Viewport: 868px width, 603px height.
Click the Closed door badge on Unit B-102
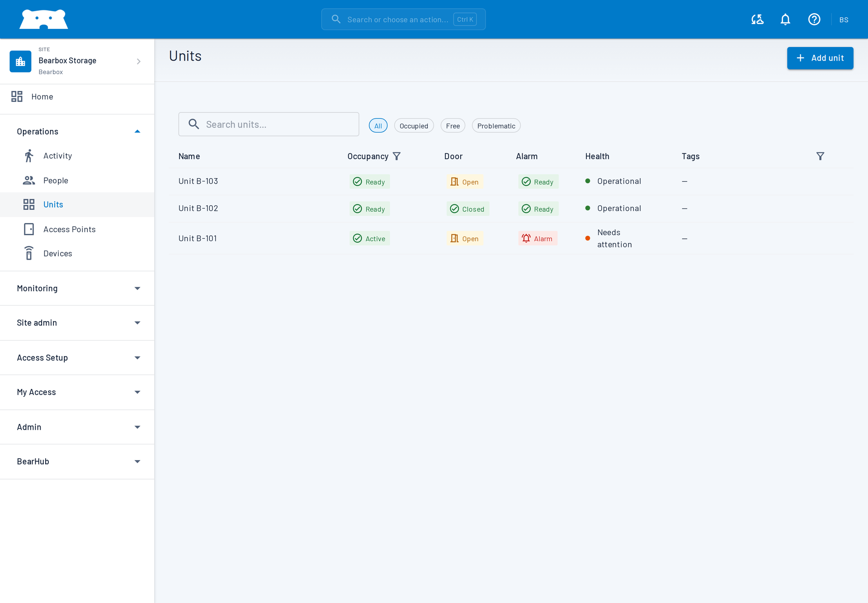tap(467, 209)
